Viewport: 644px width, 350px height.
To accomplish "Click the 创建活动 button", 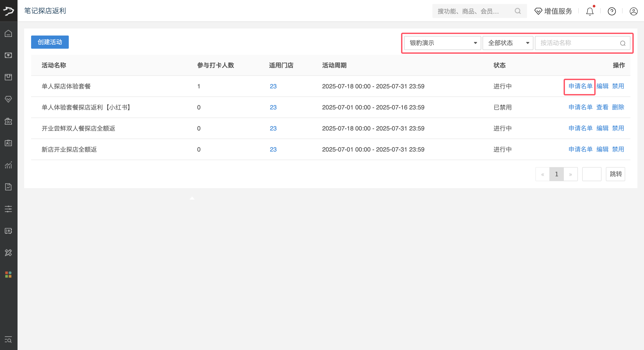I will click(x=50, y=42).
